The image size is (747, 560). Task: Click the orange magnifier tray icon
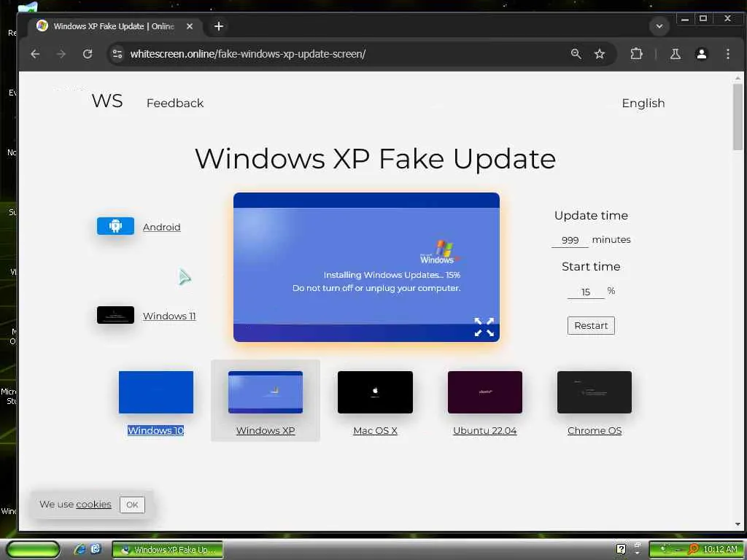pyautogui.click(x=693, y=549)
